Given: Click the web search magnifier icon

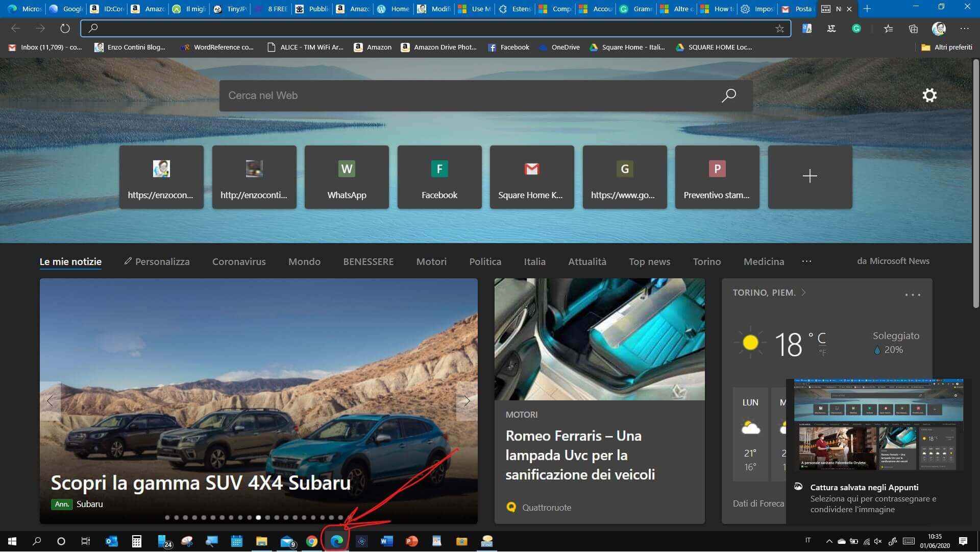Looking at the screenshot, I should click(728, 95).
